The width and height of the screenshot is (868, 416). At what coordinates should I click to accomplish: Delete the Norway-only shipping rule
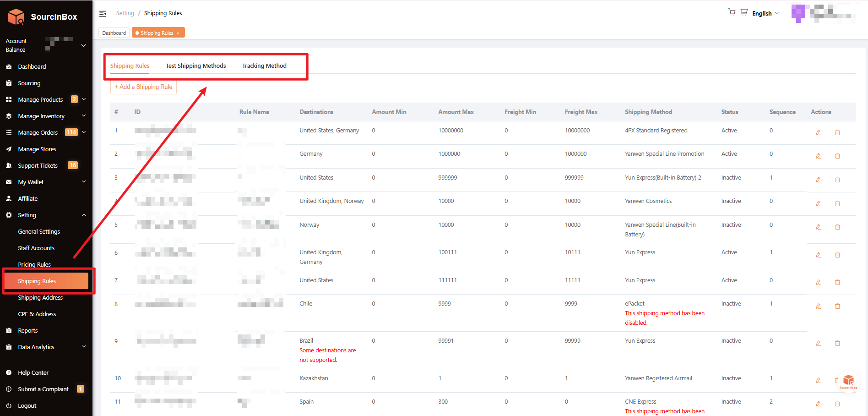pos(837,227)
